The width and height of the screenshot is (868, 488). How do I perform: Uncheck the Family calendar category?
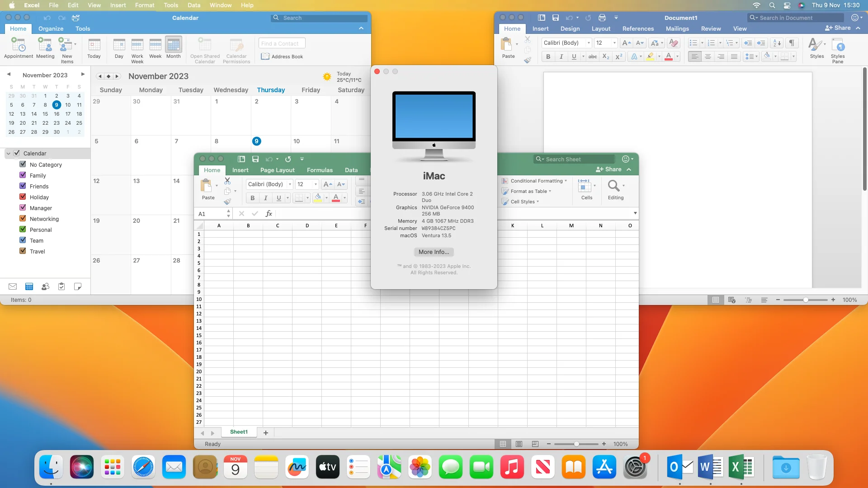tap(23, 175)
